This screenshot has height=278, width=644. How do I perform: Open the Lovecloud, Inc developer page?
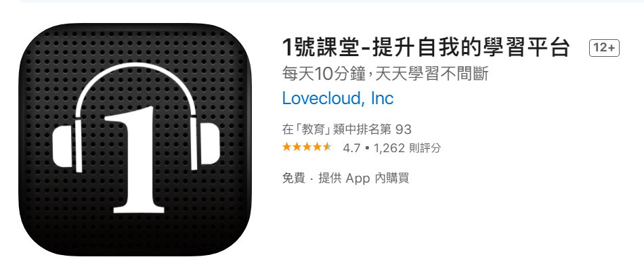point(338,98)
